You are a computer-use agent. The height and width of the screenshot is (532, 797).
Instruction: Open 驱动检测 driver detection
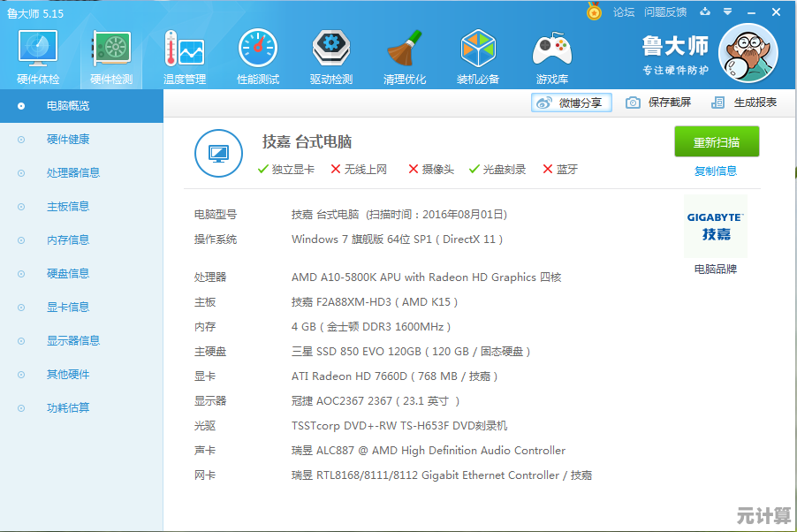pyautogui.click(x=331, y=56)
